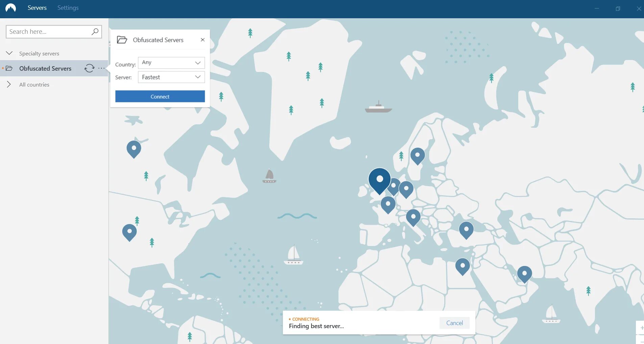Expand the All countries list
Viewport: 644px width, 344px height.
click(x=9, y=84)
